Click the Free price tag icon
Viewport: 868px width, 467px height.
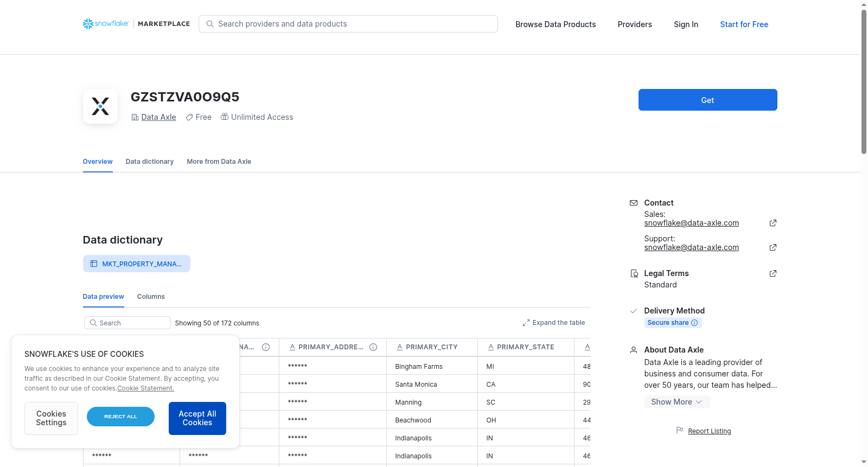click(x=189, y=117)
